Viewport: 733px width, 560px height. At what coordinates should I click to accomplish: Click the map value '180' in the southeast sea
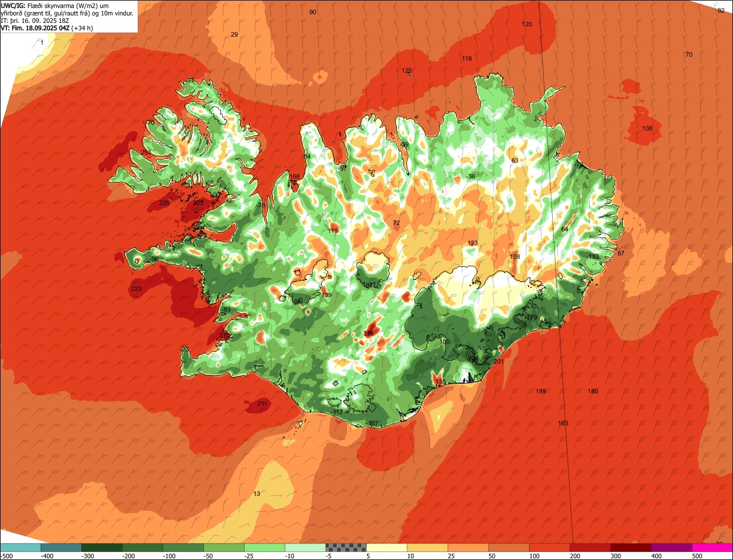593,391
